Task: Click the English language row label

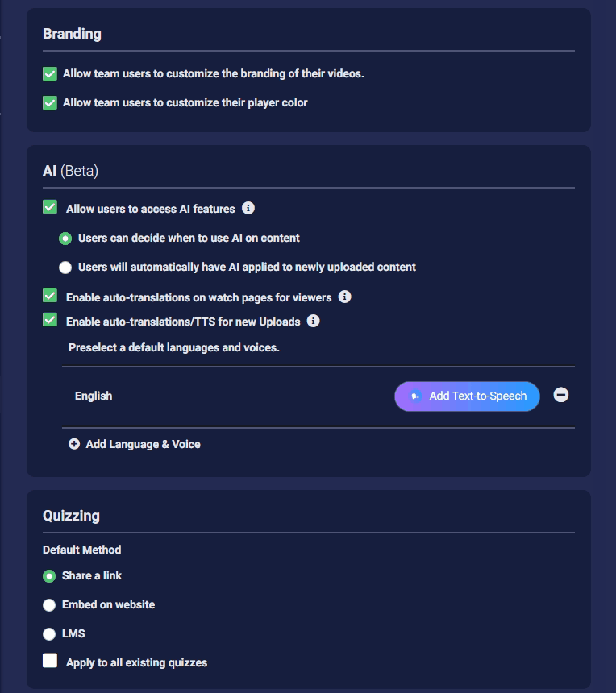Action: pos(94,396)
